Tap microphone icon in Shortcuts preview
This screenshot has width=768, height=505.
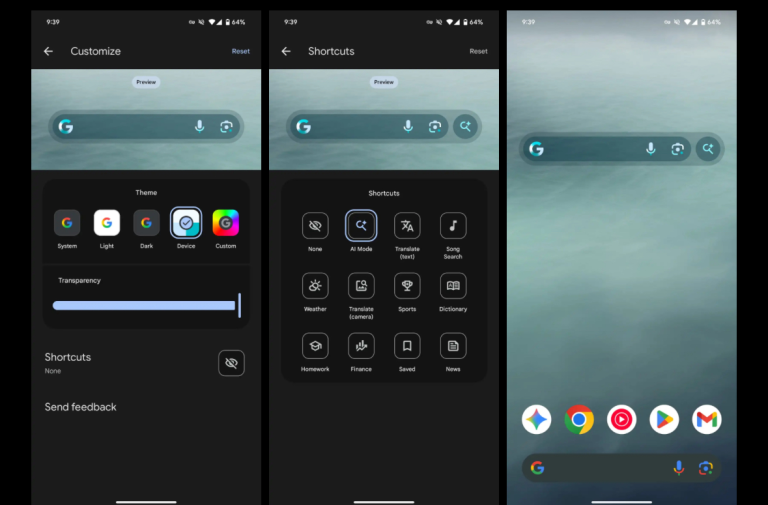pyautogui.click(x=408, y=127)
